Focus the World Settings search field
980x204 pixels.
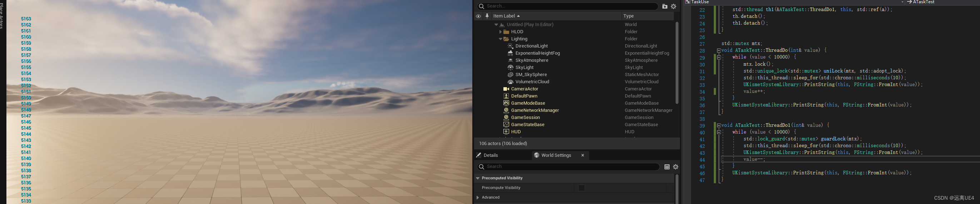point(568,167)
